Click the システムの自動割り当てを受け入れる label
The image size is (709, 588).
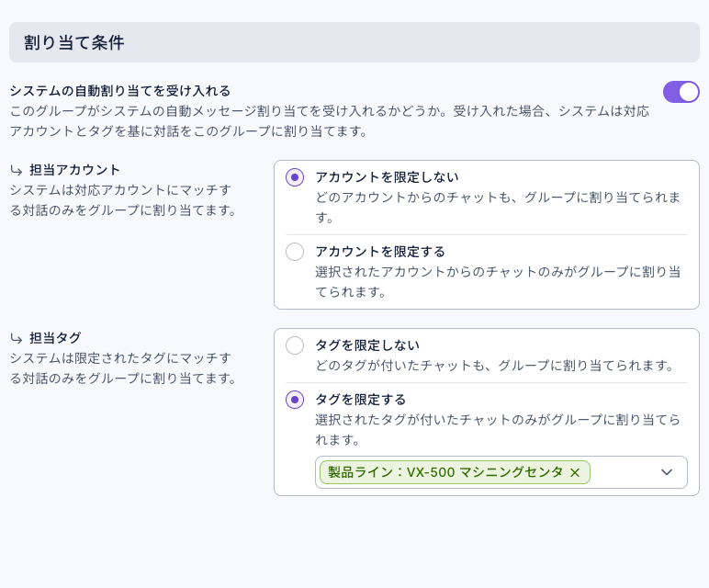tap(120, 91)
